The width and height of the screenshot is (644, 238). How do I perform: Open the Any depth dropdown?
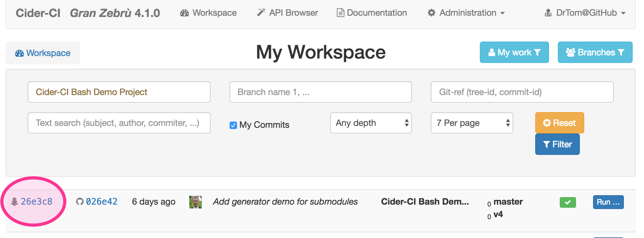pos(371,123)
